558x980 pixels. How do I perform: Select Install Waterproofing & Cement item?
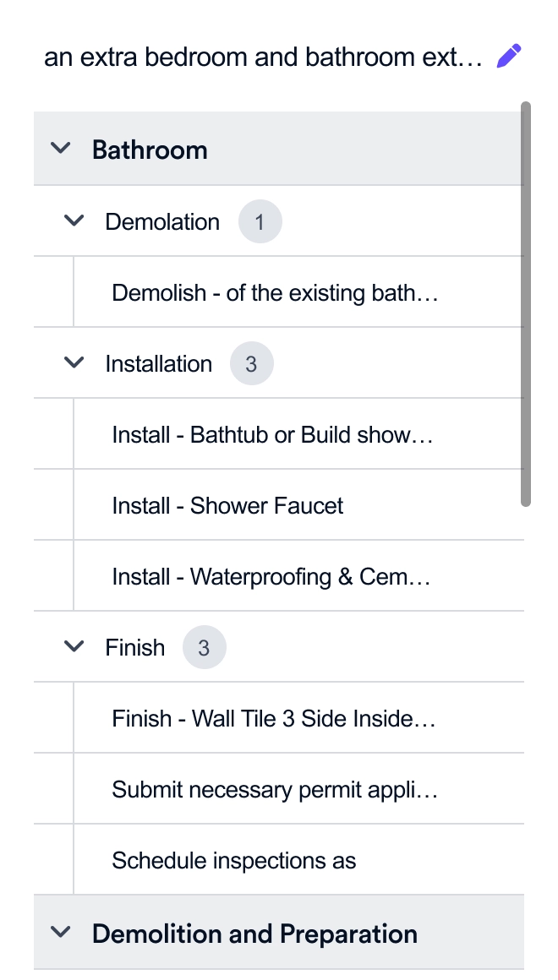click(271, 577)
